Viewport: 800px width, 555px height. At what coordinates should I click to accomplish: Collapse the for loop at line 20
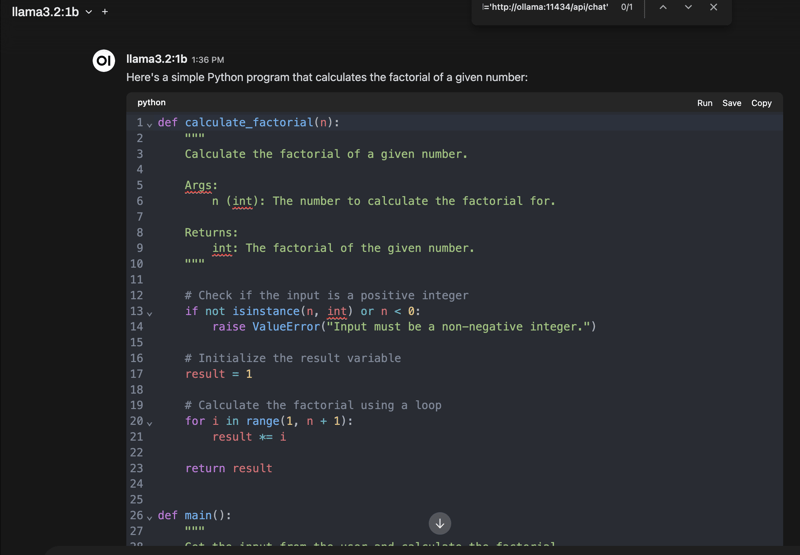click(x=149, y=422)
